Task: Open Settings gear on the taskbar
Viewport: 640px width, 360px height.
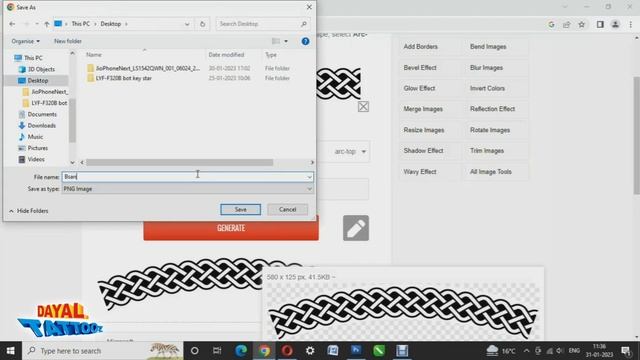Action: pyautogui.click(x=310, y=351)
